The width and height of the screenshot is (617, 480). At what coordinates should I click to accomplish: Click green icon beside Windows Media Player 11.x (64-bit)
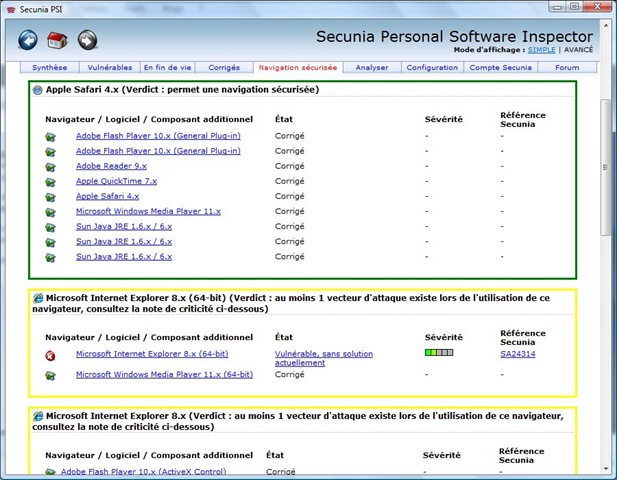tap(50, 376)
